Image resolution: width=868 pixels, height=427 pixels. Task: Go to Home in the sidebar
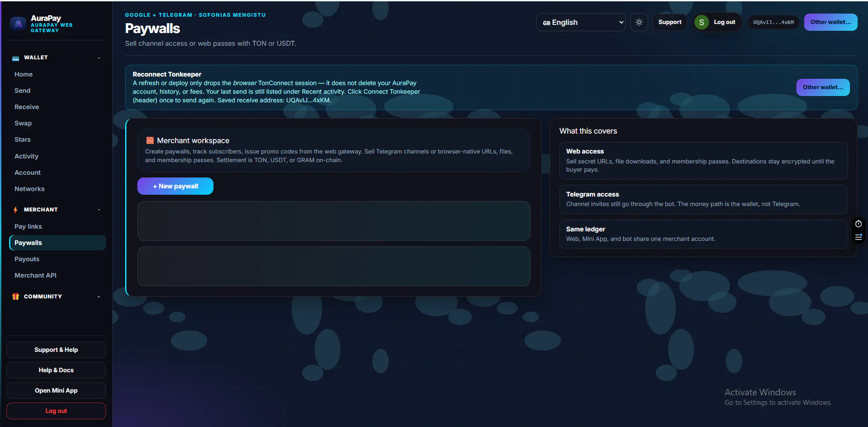(x=24, y=74)
